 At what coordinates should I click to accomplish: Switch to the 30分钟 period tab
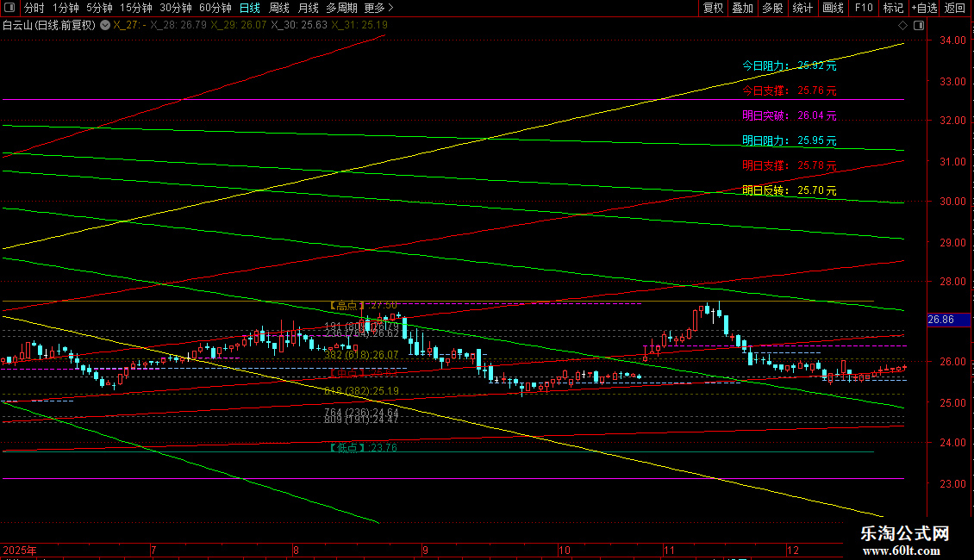pos(176,8)
